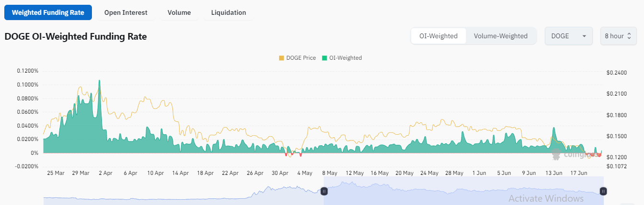This screenshot has width=644, height=205.
Task: Click the right range slider handle
Action: coord(603,191)
